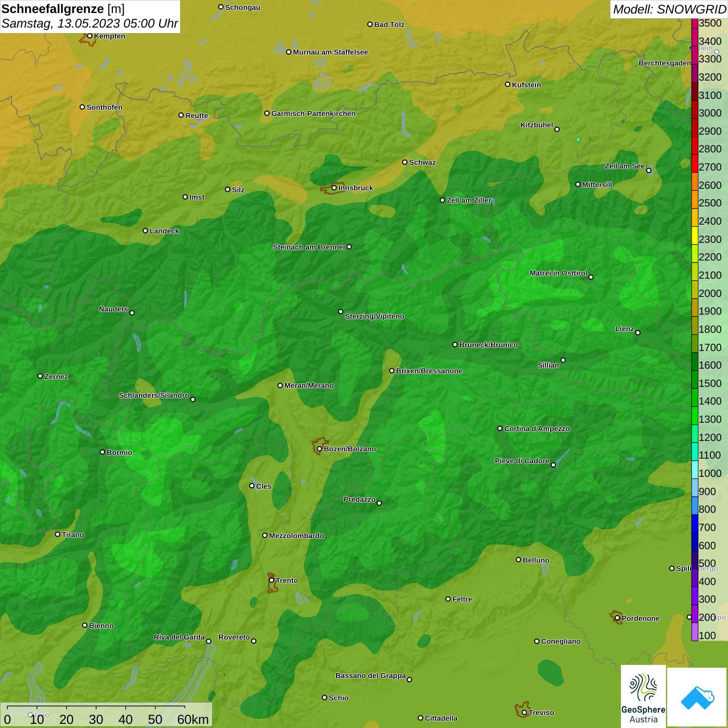Click the Belluno location dot
The width and height of the screenshot is (728, 728).
click(x=518, y=560)
